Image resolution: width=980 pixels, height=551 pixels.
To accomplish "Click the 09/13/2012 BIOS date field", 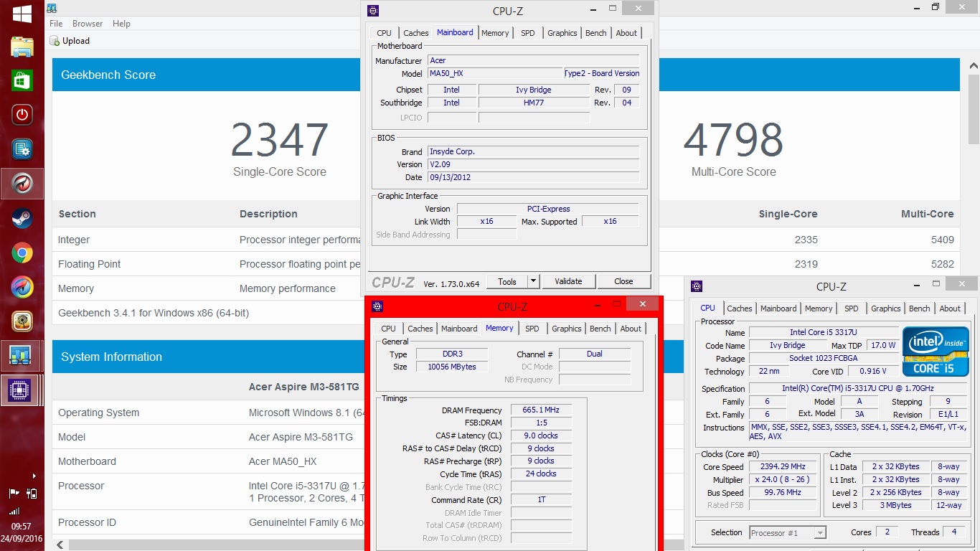I will point(533,177).
